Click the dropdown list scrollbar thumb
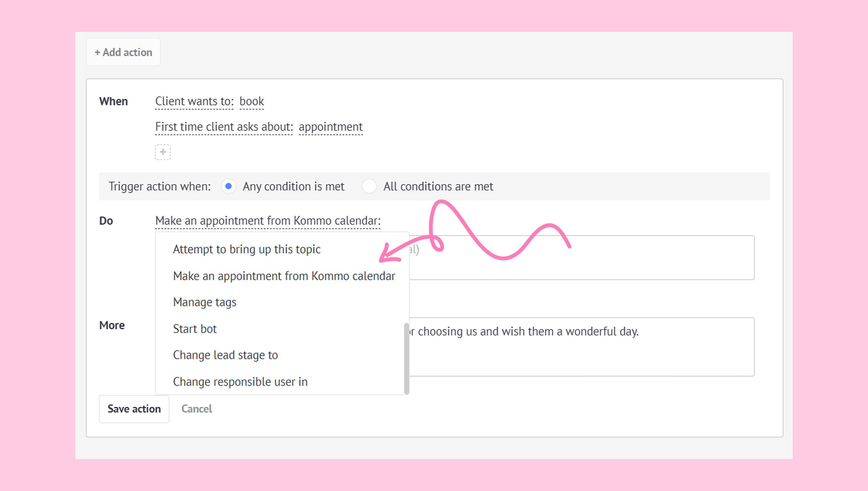The height and width of the screenshot is (491, 868). point(406,358)
